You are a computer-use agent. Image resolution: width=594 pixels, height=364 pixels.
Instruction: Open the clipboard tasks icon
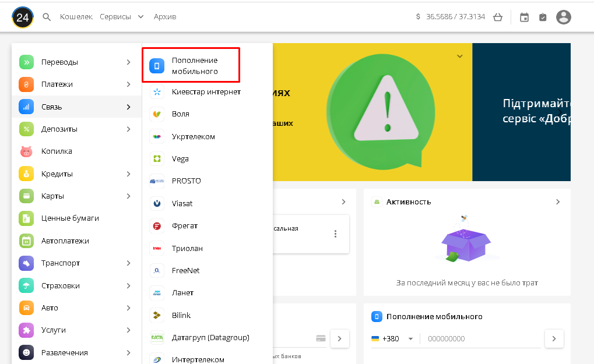(543, 17)
